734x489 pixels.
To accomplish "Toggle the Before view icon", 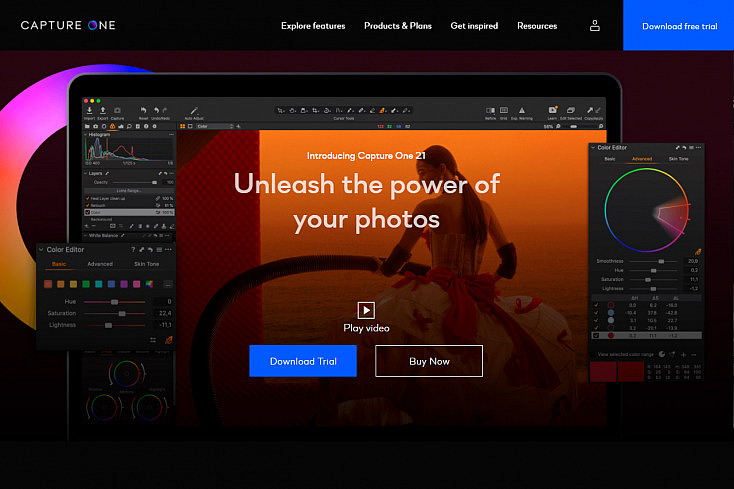I will coord(490,110).
